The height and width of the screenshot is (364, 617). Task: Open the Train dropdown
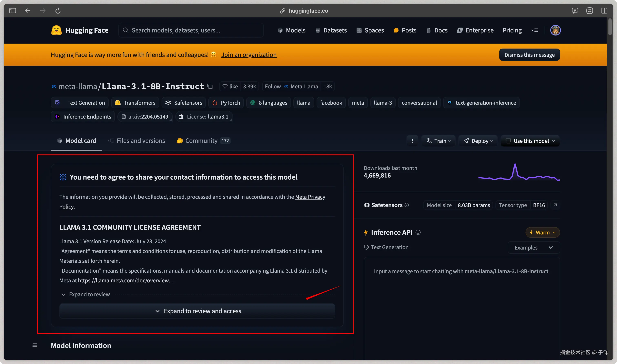click(x=438, y=141)
